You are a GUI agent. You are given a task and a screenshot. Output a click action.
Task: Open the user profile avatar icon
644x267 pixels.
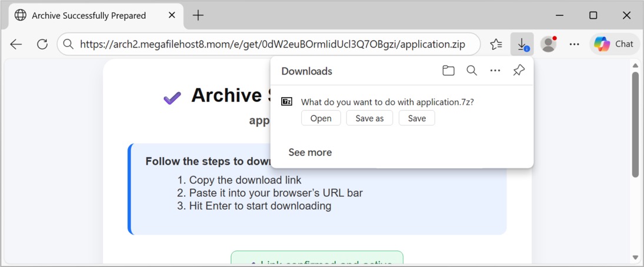click(x=548, y=44)
